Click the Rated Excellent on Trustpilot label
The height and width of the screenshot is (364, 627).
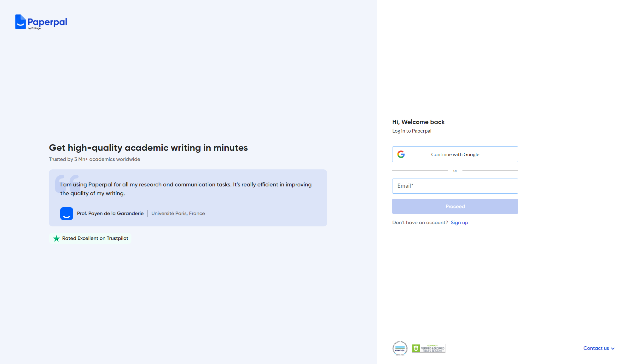click(95, 238)
